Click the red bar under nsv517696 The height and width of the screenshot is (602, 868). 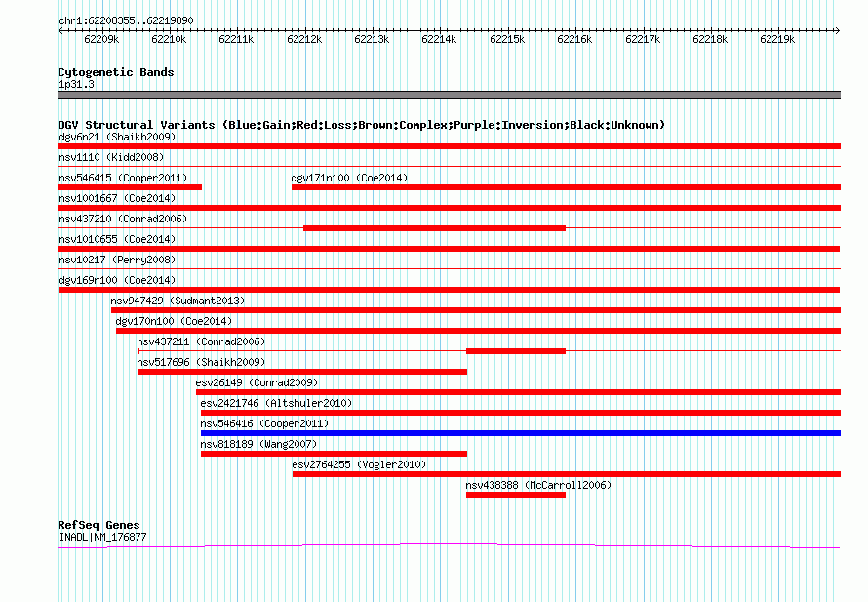(x=302, y=372)
